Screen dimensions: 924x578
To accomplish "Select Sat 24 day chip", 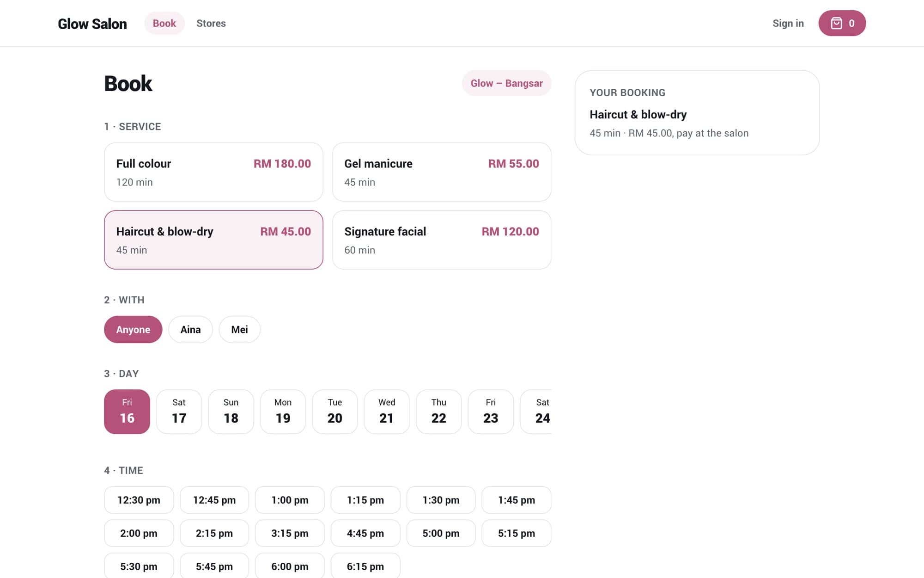I will click(x=536, y=412).
